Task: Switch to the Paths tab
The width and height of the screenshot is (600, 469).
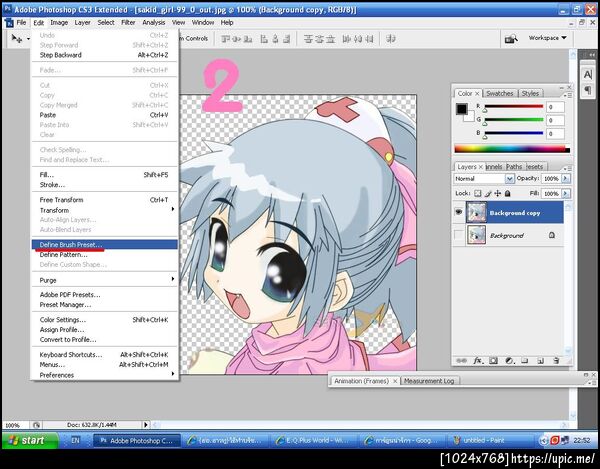Action: (514, 167)
